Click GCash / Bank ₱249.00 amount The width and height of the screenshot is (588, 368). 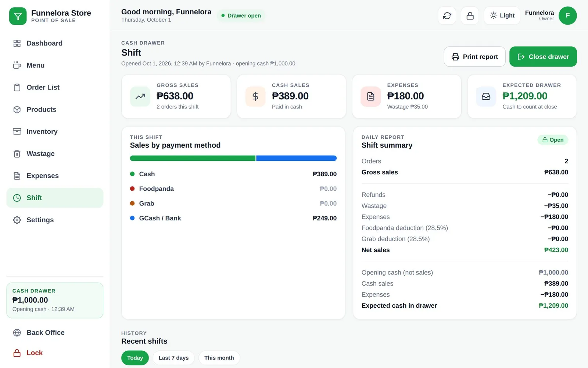[325, 218]
